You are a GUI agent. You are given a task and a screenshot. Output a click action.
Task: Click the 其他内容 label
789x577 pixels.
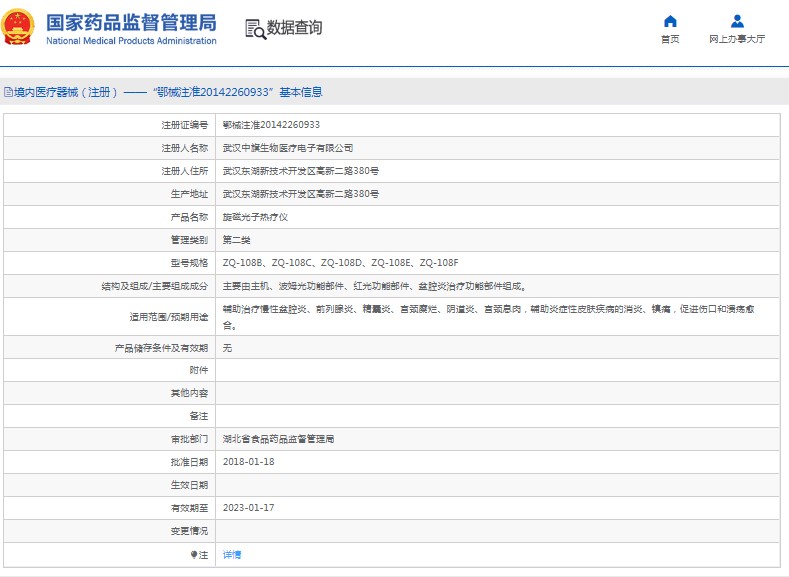[189, 393]
